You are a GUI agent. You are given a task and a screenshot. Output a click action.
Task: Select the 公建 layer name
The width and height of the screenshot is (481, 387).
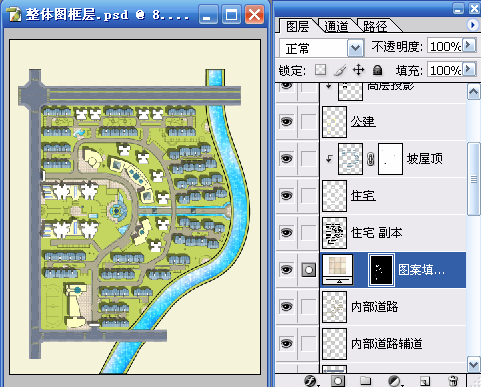363,121
